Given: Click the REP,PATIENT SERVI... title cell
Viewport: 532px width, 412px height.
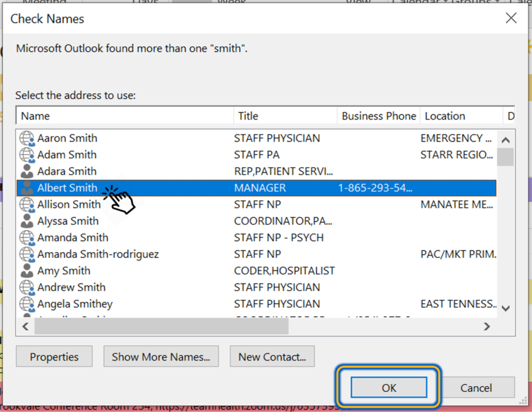Looking at the screenshot, I should 284,171.
